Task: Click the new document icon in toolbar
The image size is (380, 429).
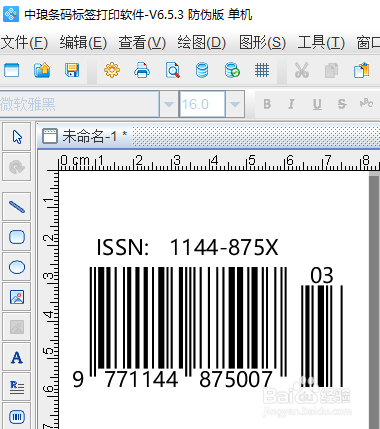Action: pyautogui.click(x=12, y=70)
